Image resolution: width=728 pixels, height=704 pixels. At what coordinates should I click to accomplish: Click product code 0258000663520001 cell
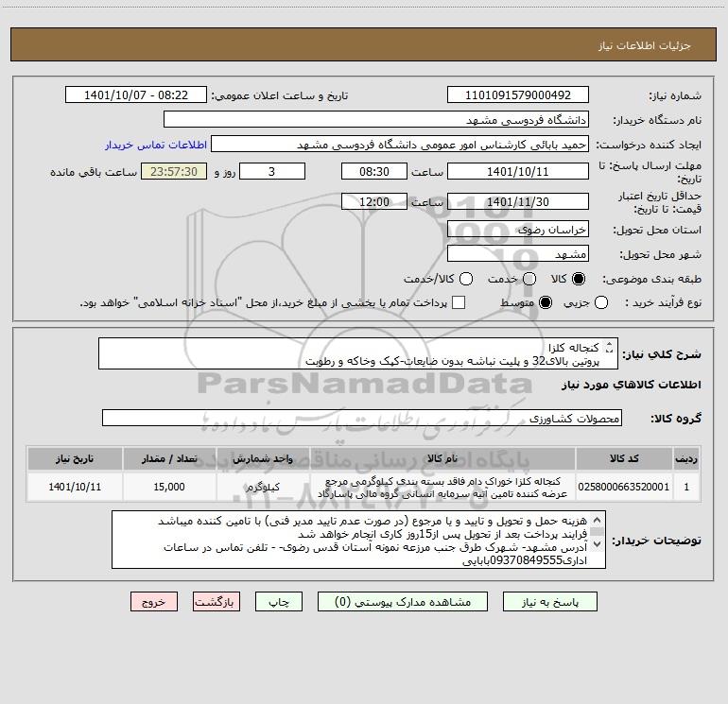[x=624, y=487]
